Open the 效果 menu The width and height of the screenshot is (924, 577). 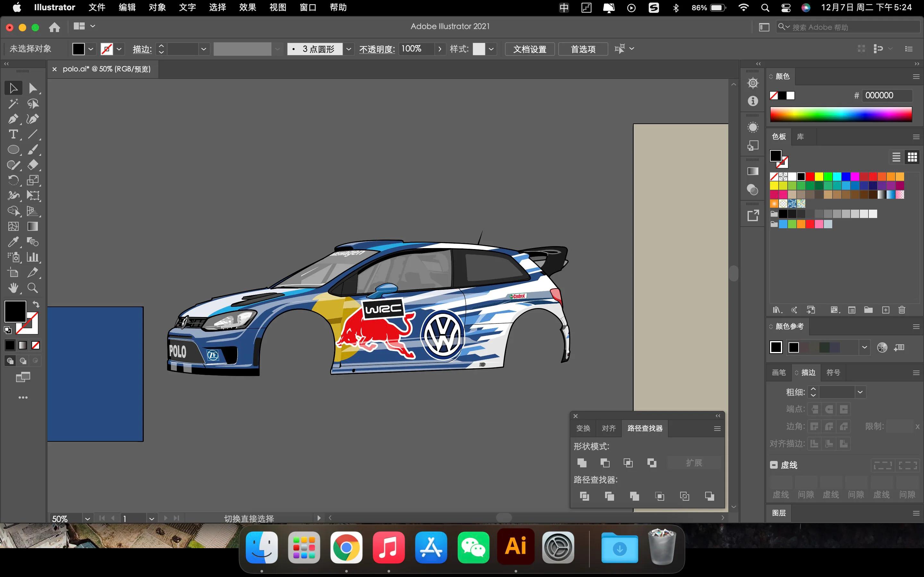(x=247, y=7)
